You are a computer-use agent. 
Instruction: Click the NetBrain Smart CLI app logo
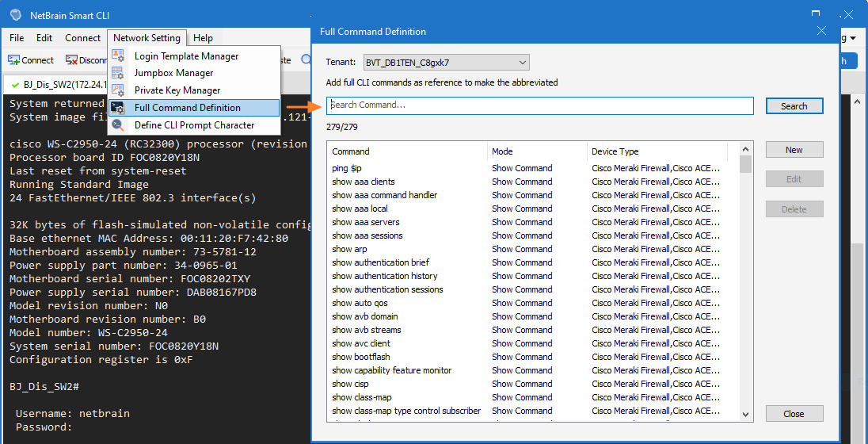point(16,14)
